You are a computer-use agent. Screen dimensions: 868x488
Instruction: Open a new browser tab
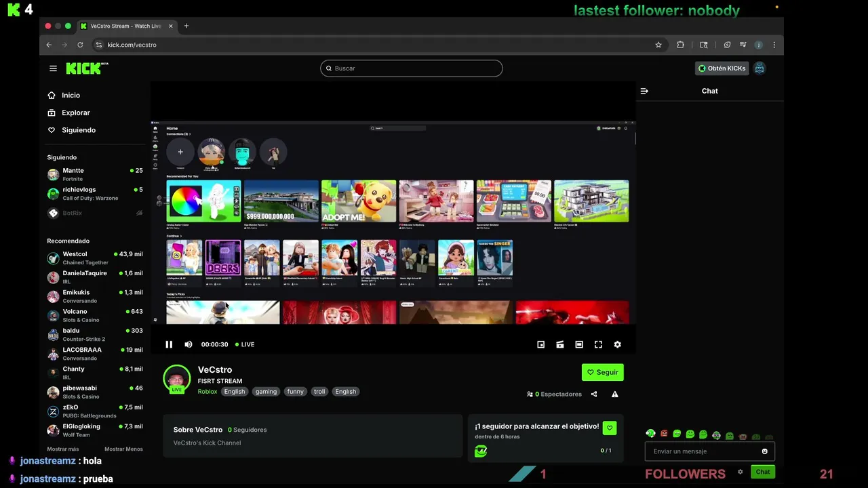[x=186, y=26]
